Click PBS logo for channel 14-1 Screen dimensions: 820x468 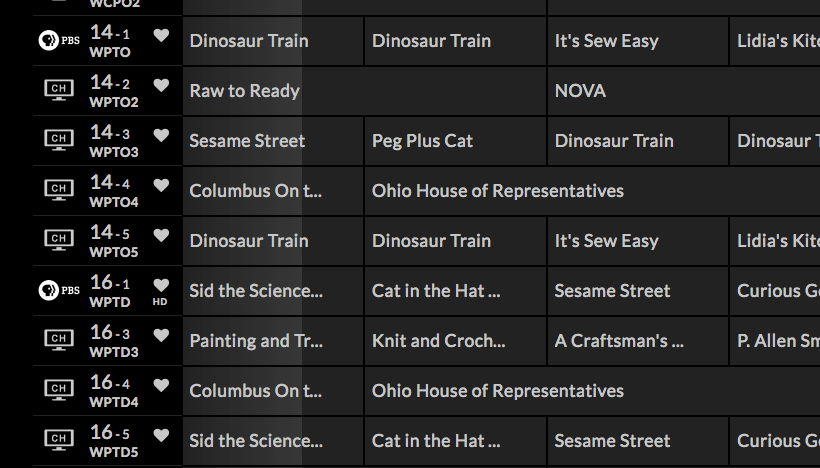[x=59, y=40]
